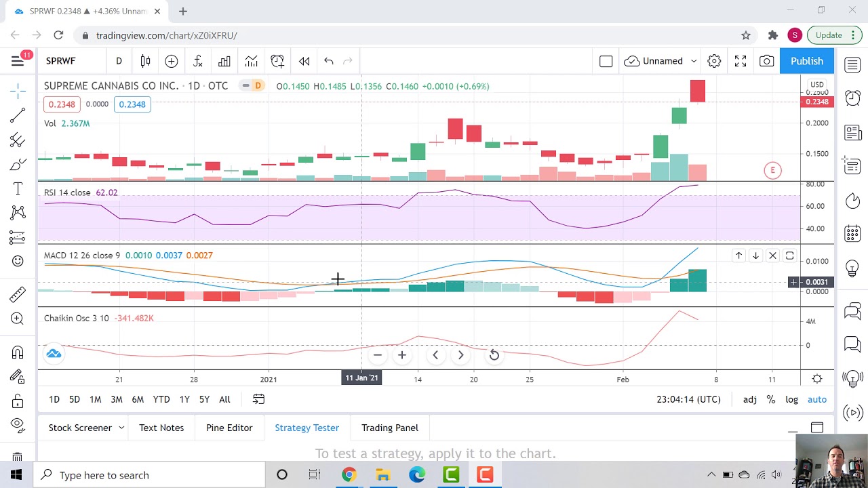This screenshot has height=488, width=868.
Task: Open candlestick chart type selector
Action: 145,61
